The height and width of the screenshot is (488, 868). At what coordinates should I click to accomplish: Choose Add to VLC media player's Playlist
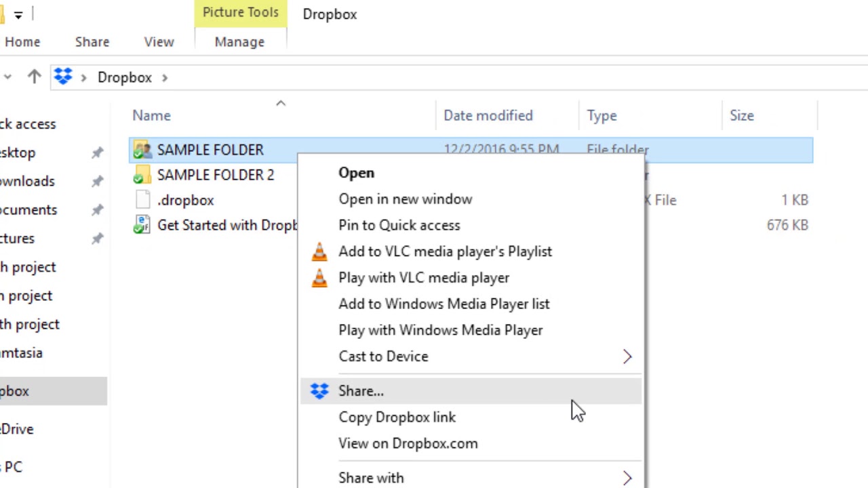pos(471,251)
